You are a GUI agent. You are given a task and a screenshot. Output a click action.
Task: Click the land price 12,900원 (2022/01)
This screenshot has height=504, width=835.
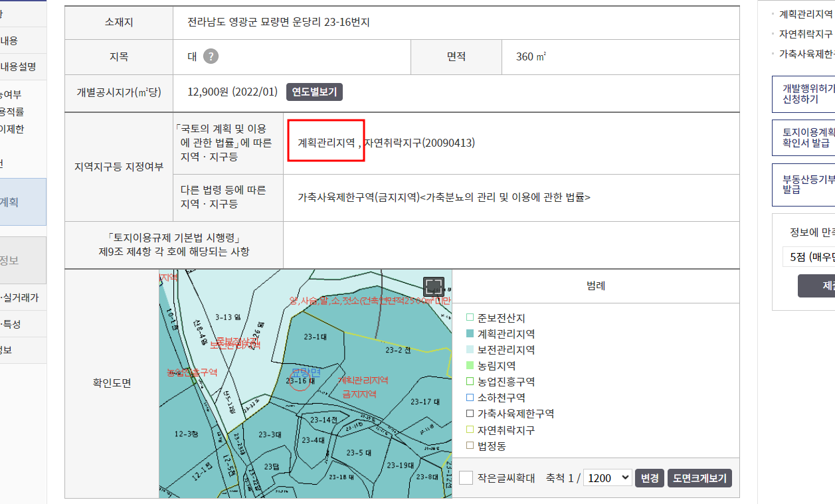(232, 92)
